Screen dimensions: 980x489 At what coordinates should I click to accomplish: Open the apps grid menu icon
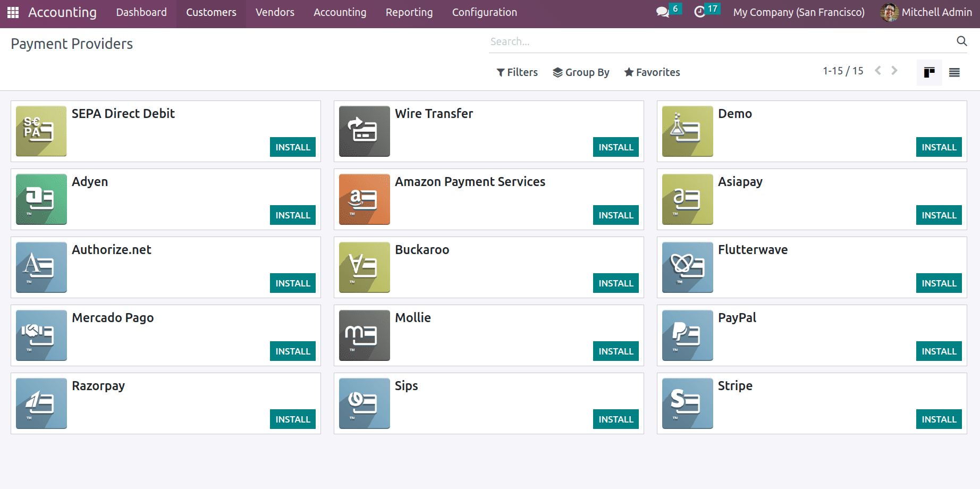13,12
